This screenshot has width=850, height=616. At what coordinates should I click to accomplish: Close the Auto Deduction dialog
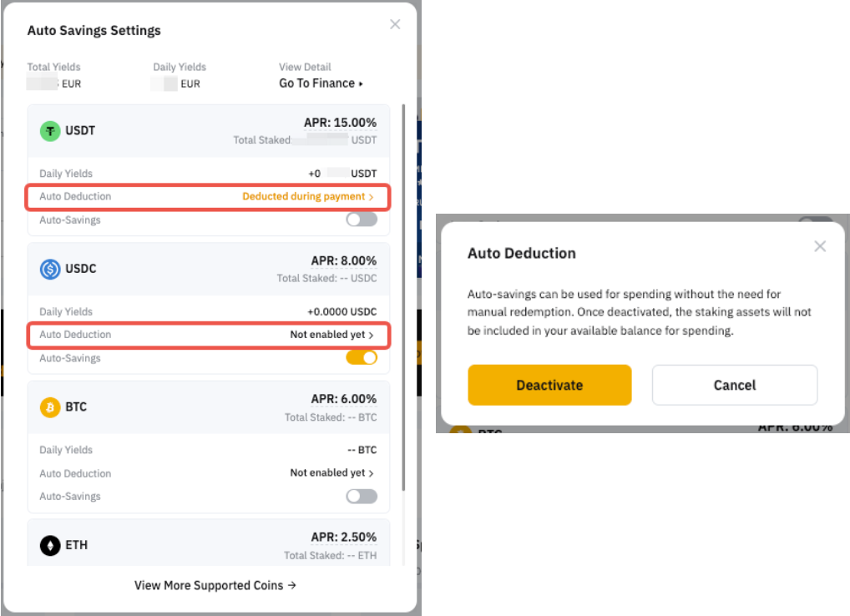coord(820,246)
